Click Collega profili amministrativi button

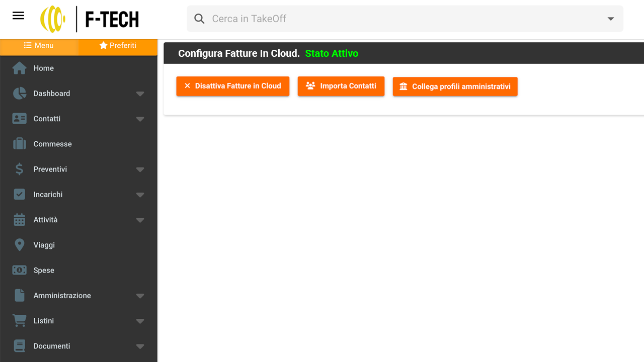[x=455, y=86]
